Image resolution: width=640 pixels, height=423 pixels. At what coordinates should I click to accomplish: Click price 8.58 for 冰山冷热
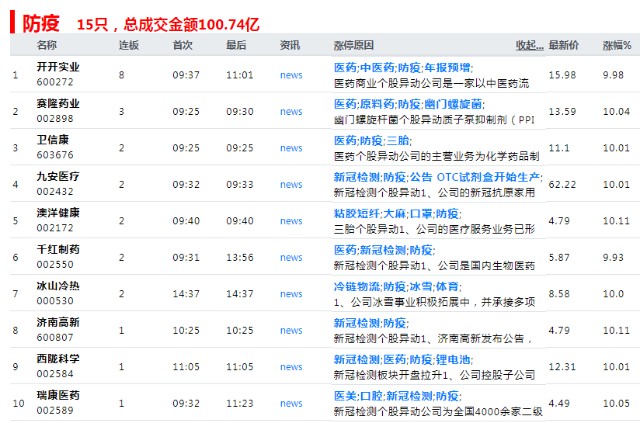click(559, 294)
